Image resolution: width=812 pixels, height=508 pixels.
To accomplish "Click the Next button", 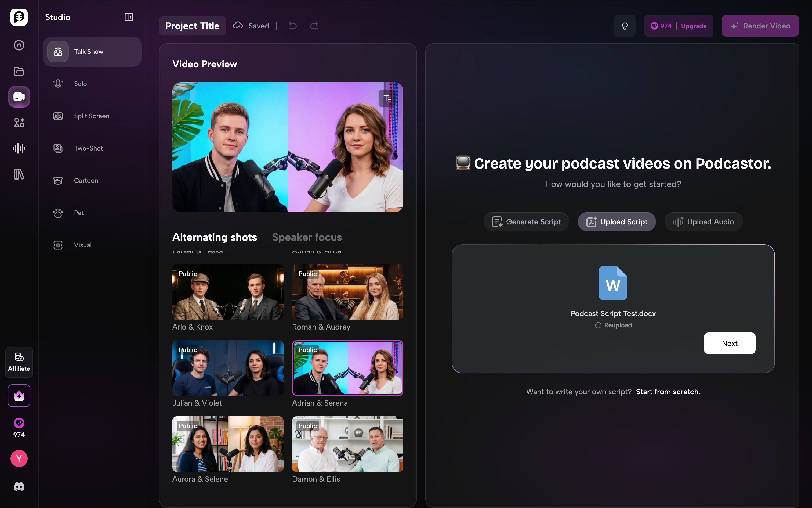I will point(730,343).
